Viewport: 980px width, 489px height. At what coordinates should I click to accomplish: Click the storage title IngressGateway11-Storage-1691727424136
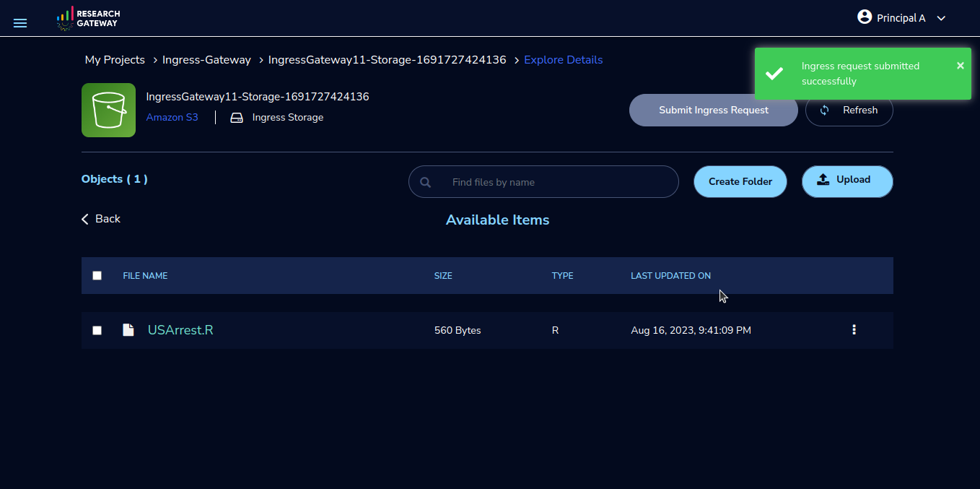(258, 97)
